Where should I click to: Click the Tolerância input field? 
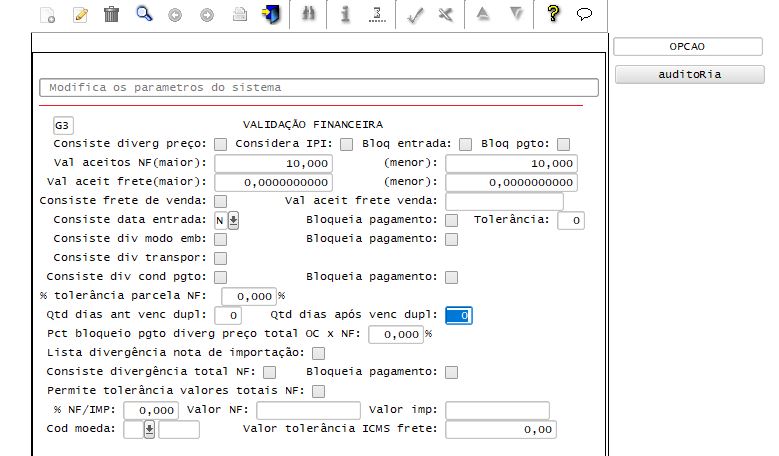click(571, 221)
